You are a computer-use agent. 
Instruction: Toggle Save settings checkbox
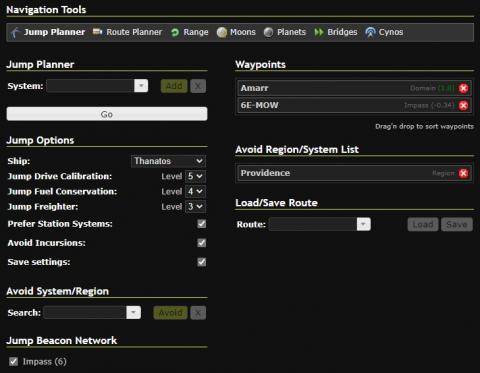202,262
